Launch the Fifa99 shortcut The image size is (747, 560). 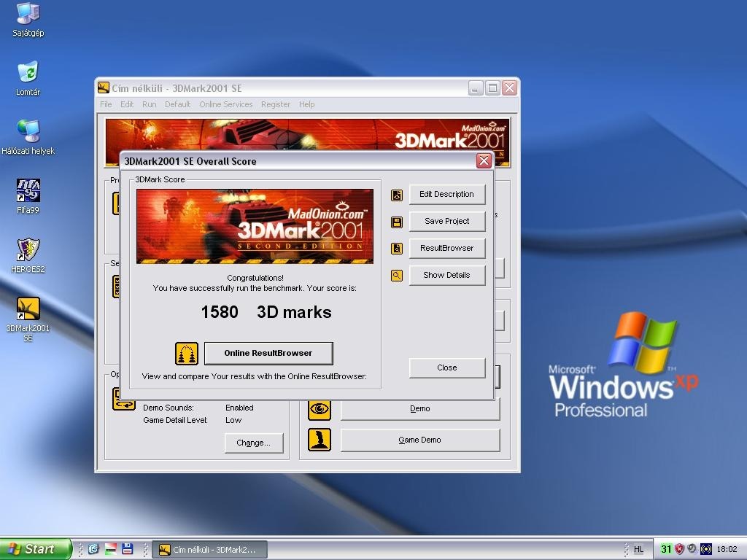click(28, 196)
